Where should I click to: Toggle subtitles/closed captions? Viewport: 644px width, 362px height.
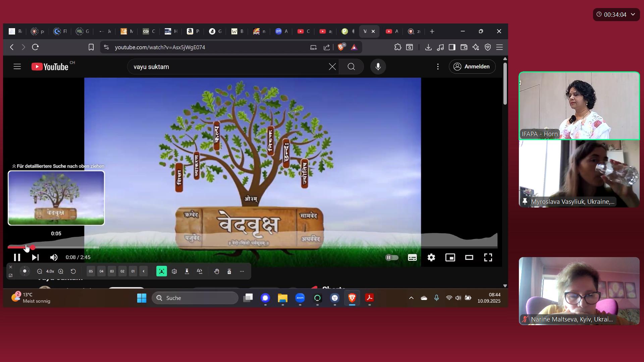pyautogui.click(x=412, y=257)
